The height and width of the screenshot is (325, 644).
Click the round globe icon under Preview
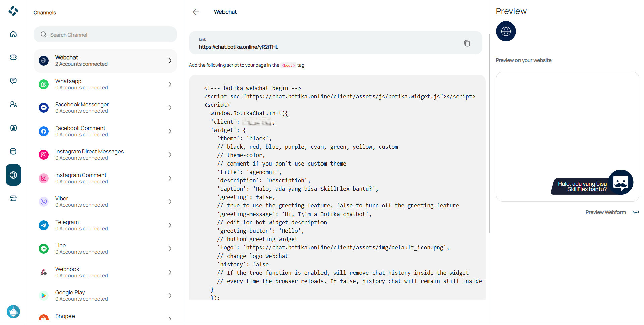pos(506,31)
